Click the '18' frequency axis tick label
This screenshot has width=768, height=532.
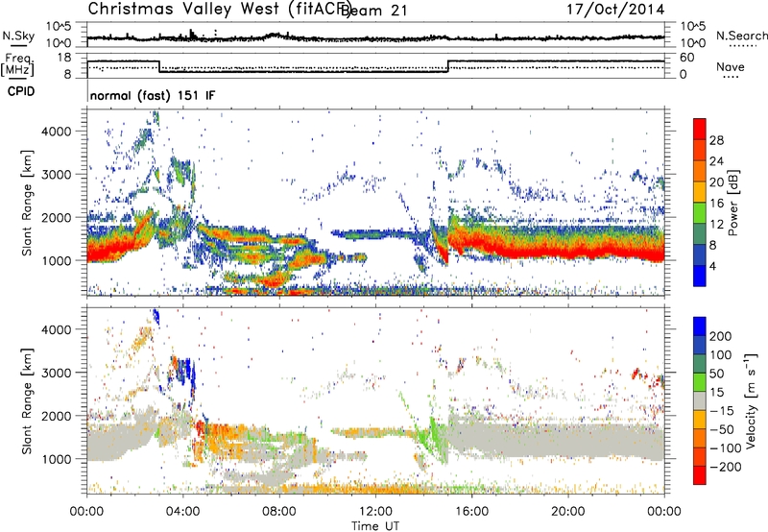coord(64,58)
